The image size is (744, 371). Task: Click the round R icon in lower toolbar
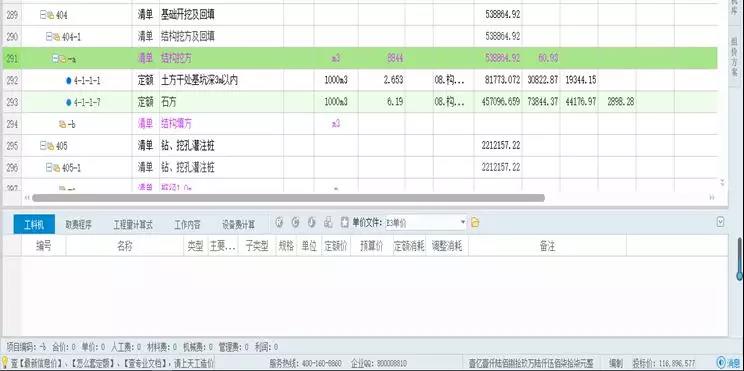click(x=279, y=223)
